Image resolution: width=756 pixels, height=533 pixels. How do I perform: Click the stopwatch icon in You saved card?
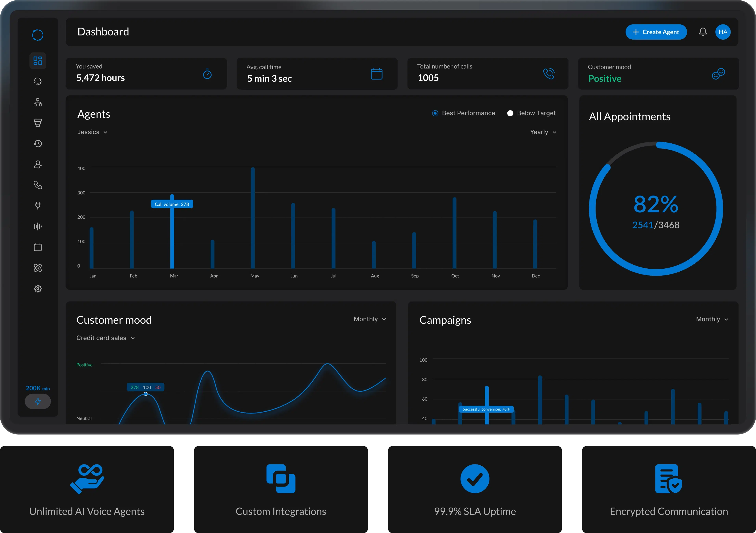point(207,74)
